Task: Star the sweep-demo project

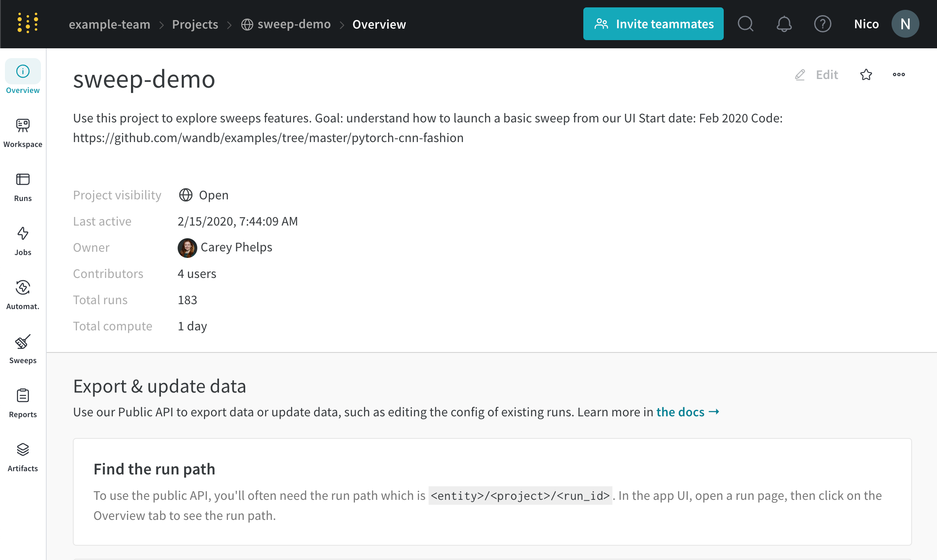Action: (866, 75)
